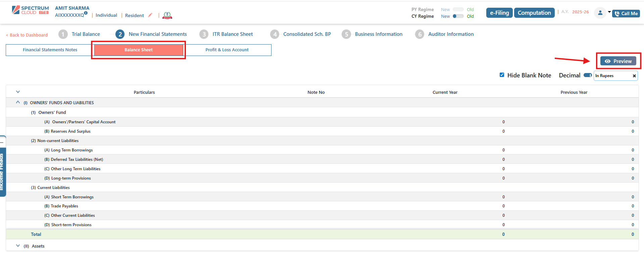
Task: Click the Preview button
Action: [618, 61]
